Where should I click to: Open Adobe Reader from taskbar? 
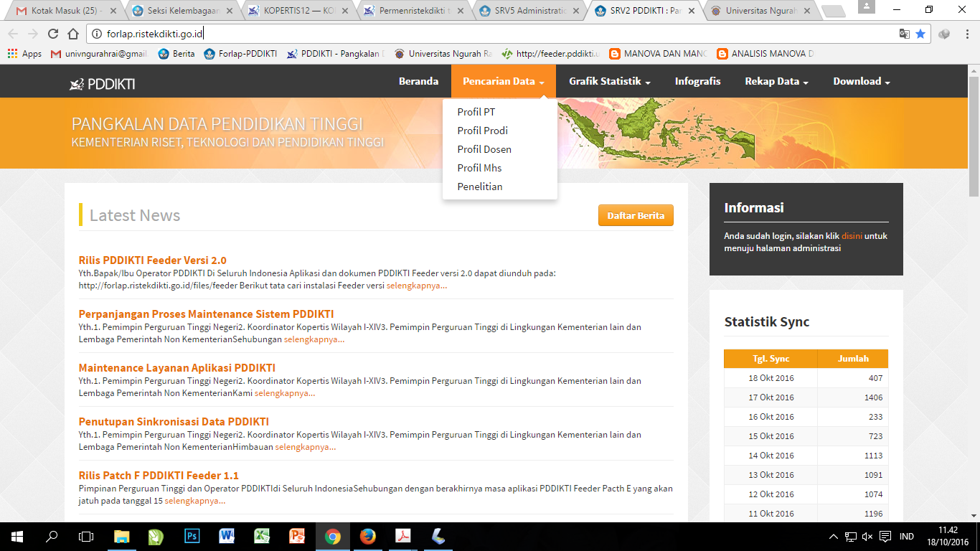(x=402, y=537)
